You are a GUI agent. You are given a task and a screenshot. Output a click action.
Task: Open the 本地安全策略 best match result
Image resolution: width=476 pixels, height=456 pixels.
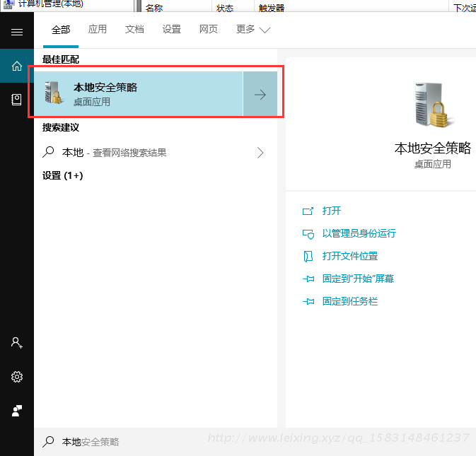139,94
